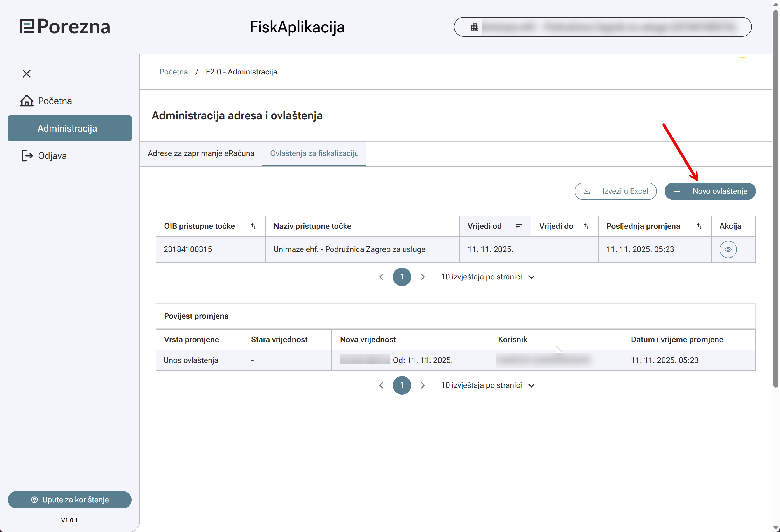The image size is (780, 532).
Task: Close the sidebar with X icon
Action: 27,74
